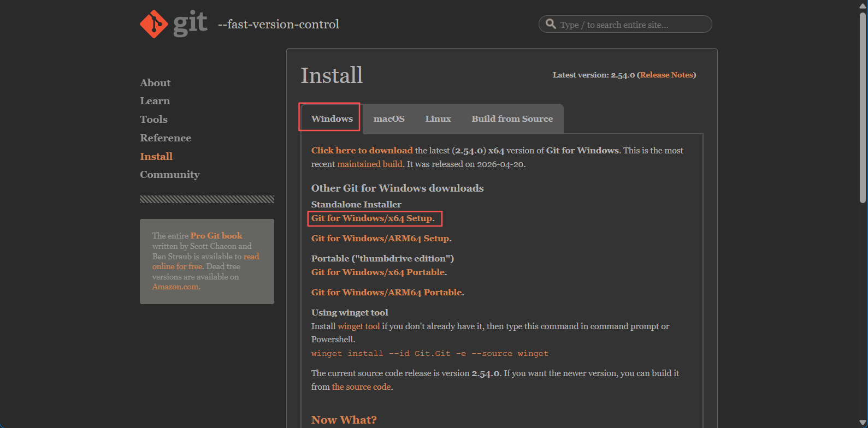The image size is (868, 428).
Task: Click the Other Git for Windows downloads heading
Action: point(398,188)
